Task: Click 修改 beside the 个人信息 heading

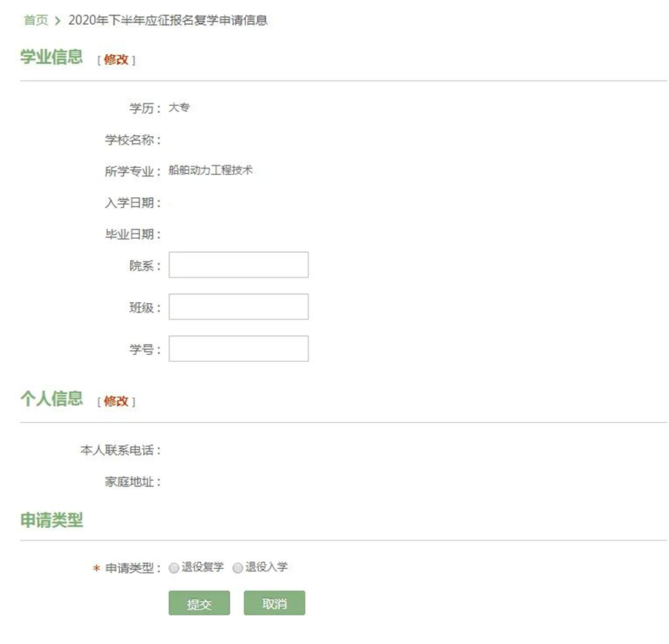Action: point(116,401)
